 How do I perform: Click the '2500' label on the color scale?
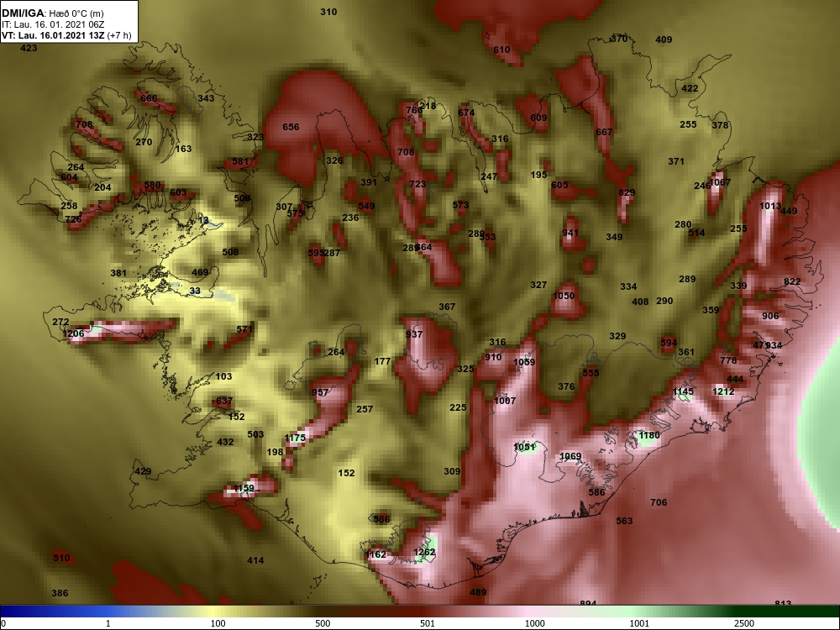[x=744, y=623]
